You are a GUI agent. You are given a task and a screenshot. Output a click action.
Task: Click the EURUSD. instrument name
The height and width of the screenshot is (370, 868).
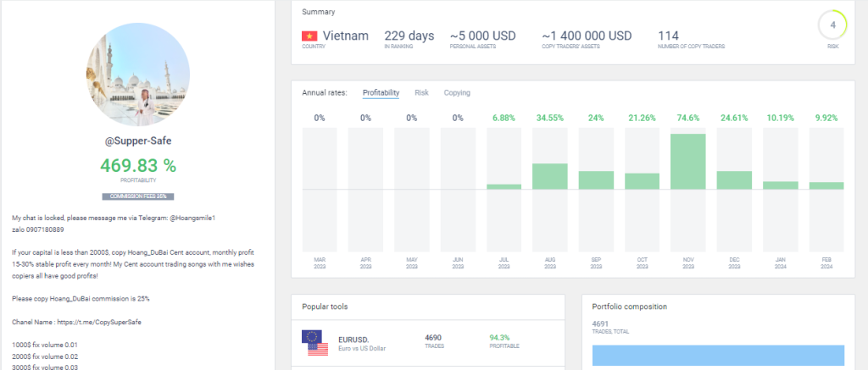354,340
